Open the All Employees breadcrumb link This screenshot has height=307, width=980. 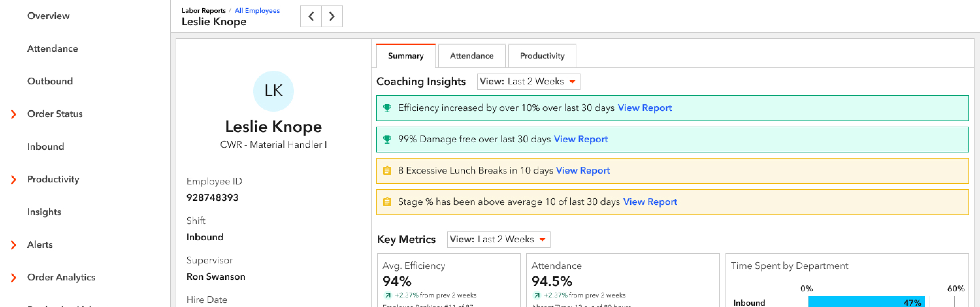(257, 11)
